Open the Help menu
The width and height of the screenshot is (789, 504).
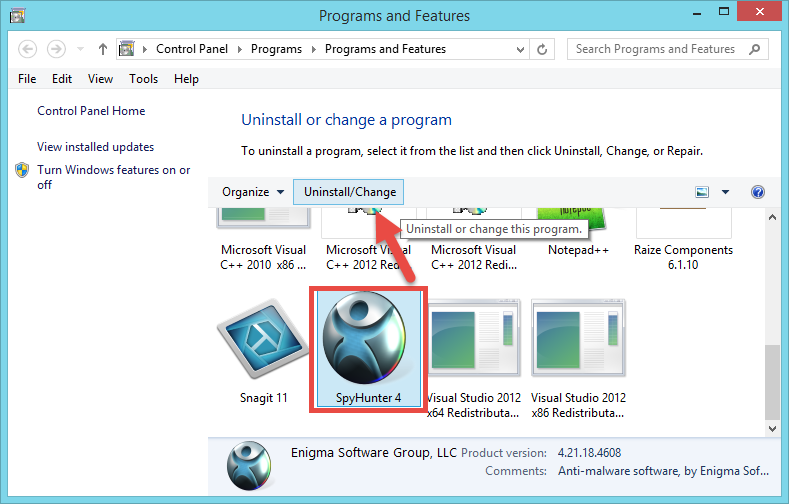click(186, 79)
